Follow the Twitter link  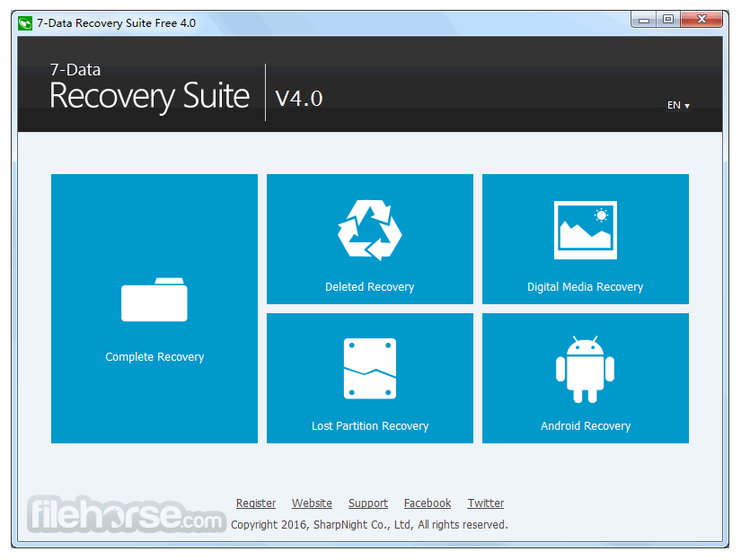486,503
